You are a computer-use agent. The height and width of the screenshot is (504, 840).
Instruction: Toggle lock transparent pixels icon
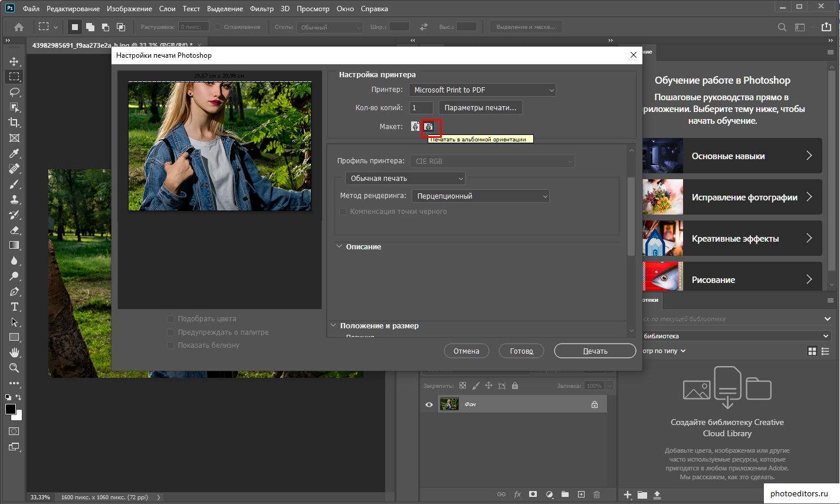point(462,386)
